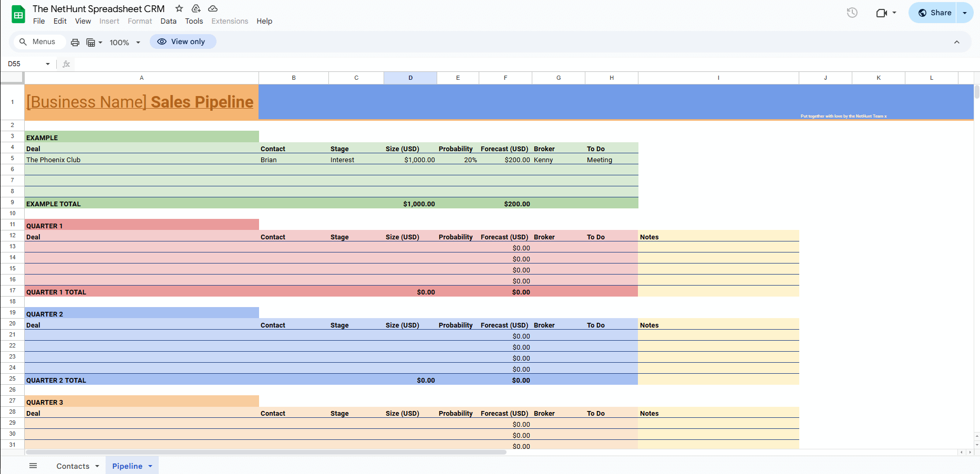The height and width of the screenshot is (474, 980).
Task: Click the Share button
Action: point(934,12)
